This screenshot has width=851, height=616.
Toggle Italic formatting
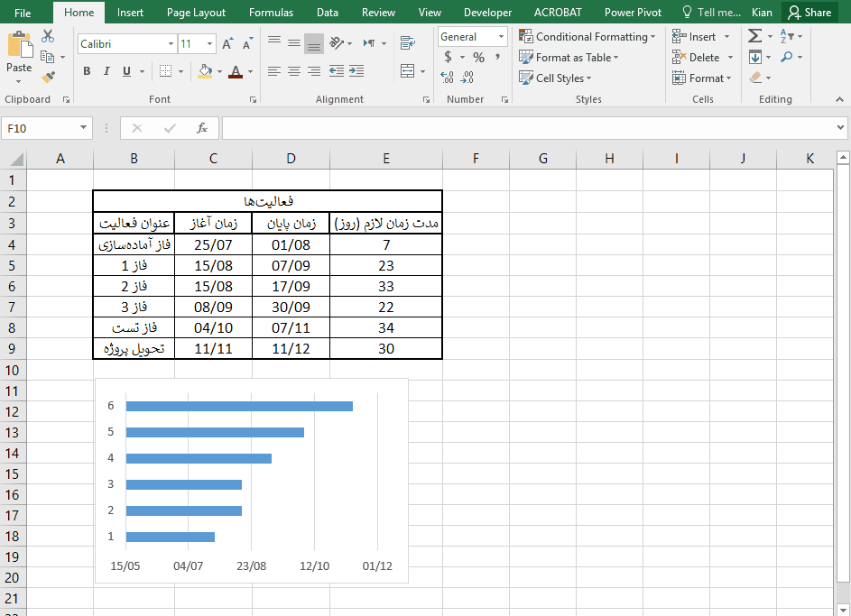point(106,71)
